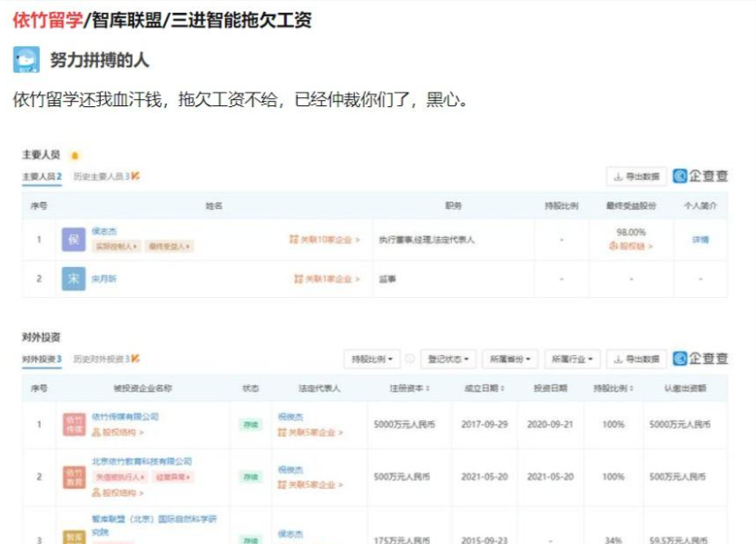
Task: Click the 依竹传媒 company logo icon
Action: coord(74,424)
